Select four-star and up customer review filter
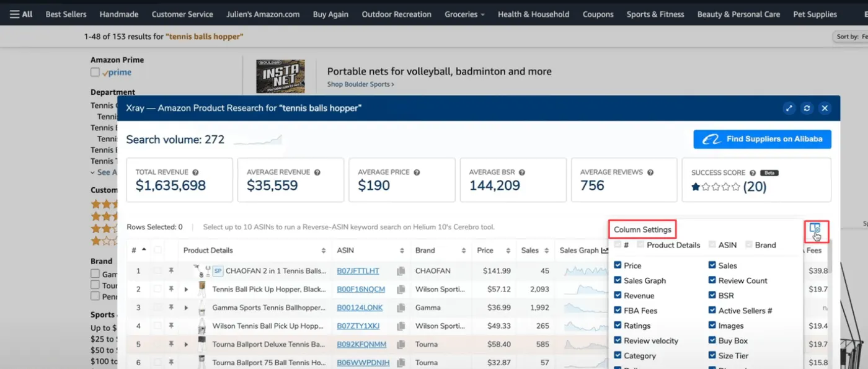This screenshot has height=369, width=868. (104, 204)
